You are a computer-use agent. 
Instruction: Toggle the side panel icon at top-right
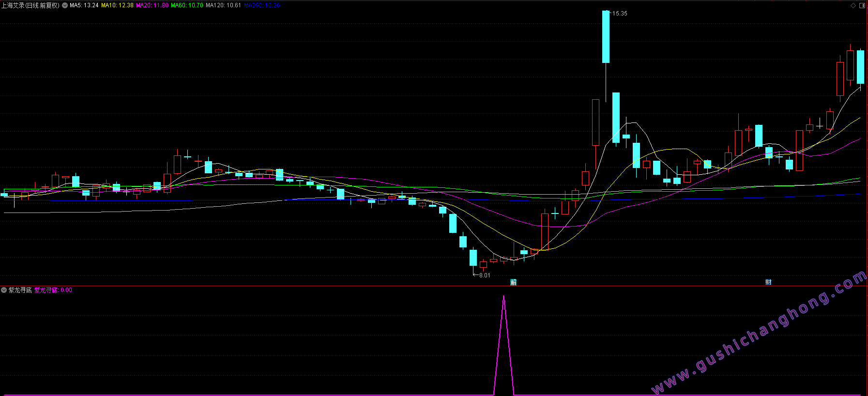pos(862,5)
